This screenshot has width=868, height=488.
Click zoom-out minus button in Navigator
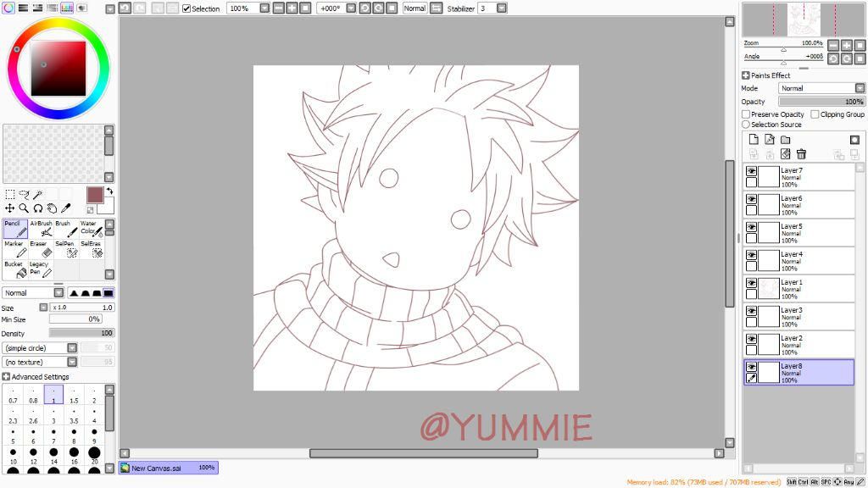(833, 46)
